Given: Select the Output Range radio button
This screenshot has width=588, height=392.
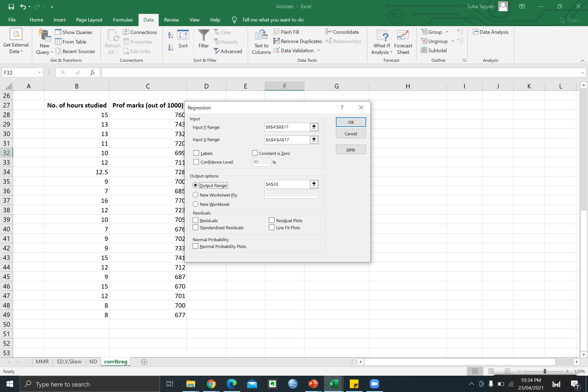Looking at the screenshot, I should (x=195, y=185).
